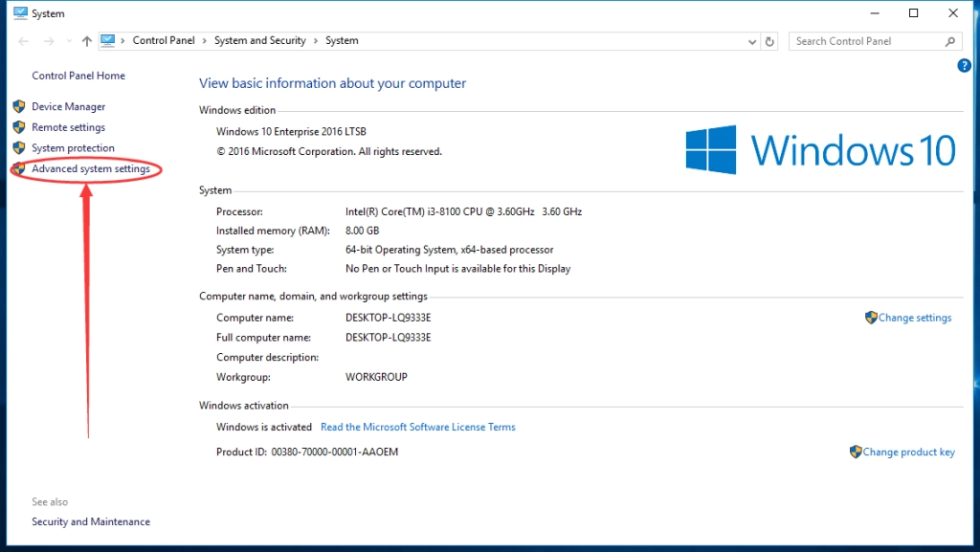Click the Back navigation arrow
The image size is (980, 552).
(x=24, y=41)
